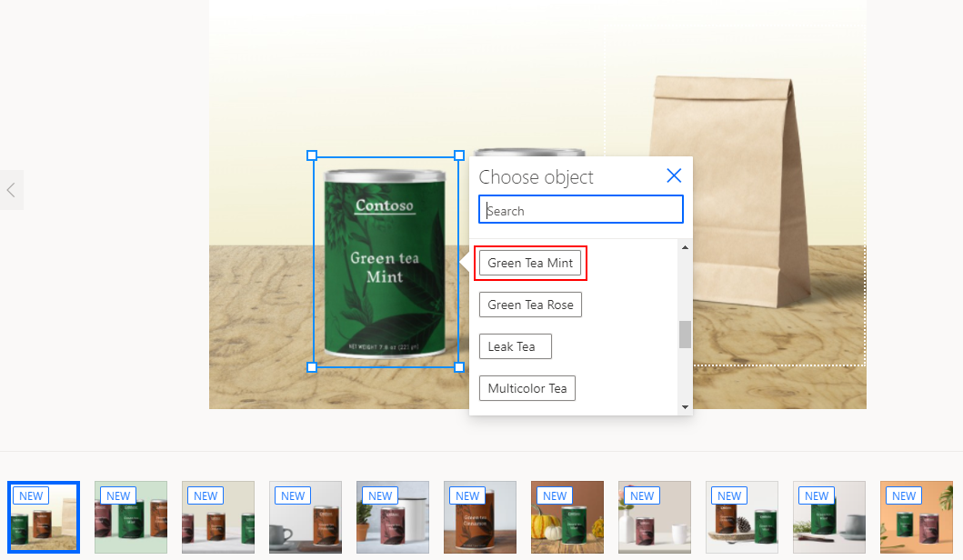Screen dimensions: 963x560
Task: Select the Green tea Mint can on the canvas
Action: tap(382, 264)
